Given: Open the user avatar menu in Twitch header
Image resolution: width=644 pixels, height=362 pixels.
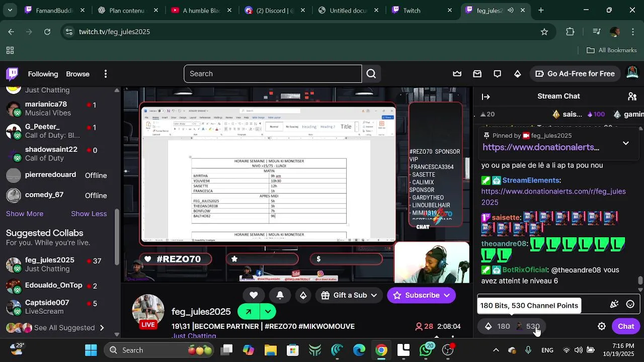Looking at the screenshot, I should [632, 73].
